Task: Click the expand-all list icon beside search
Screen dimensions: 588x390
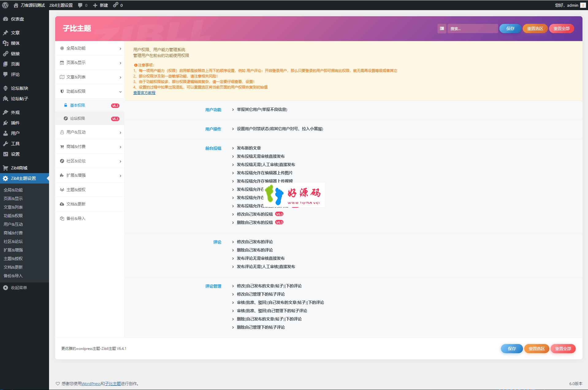Action: tap(442, 28)
